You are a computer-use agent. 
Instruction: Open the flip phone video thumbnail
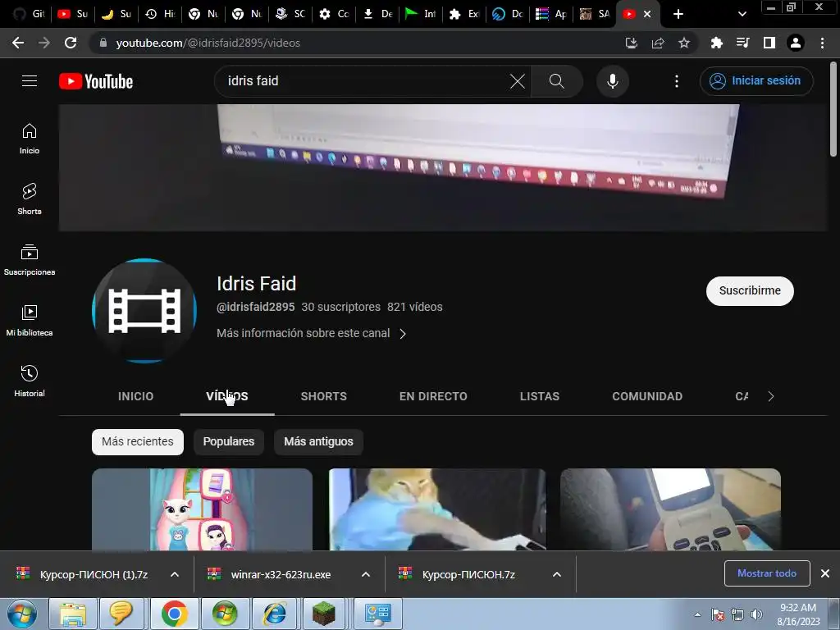click(670, 509)
